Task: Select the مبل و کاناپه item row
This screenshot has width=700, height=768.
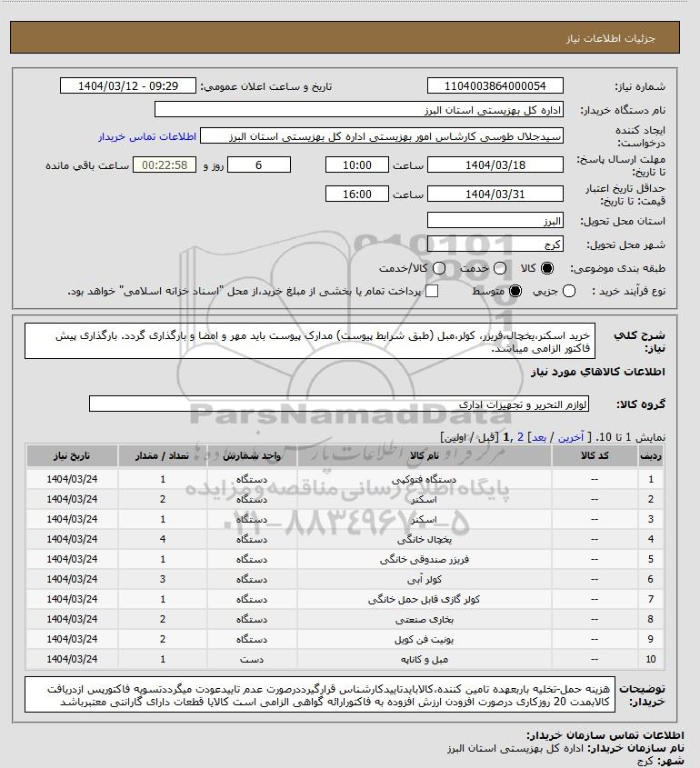Action: (345, 660)
